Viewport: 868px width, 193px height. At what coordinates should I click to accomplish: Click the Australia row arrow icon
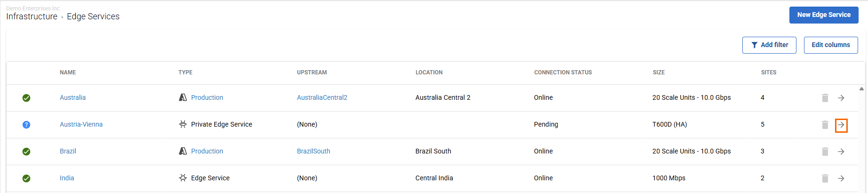(x=841, y=98)
